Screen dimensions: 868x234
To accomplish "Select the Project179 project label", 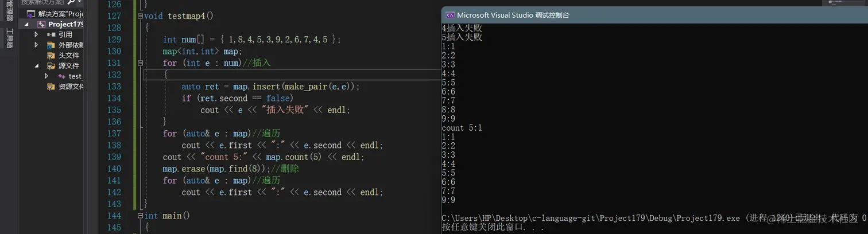I will coord(66,25).
